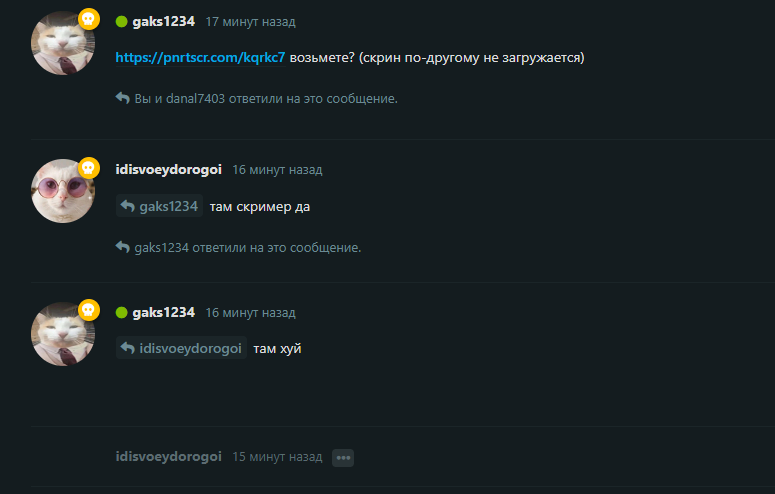Click the reply arrow next to 'Вы и danal7403 ответили'
Viewport: 775px width, 494px height.
(x=123, y=98)
